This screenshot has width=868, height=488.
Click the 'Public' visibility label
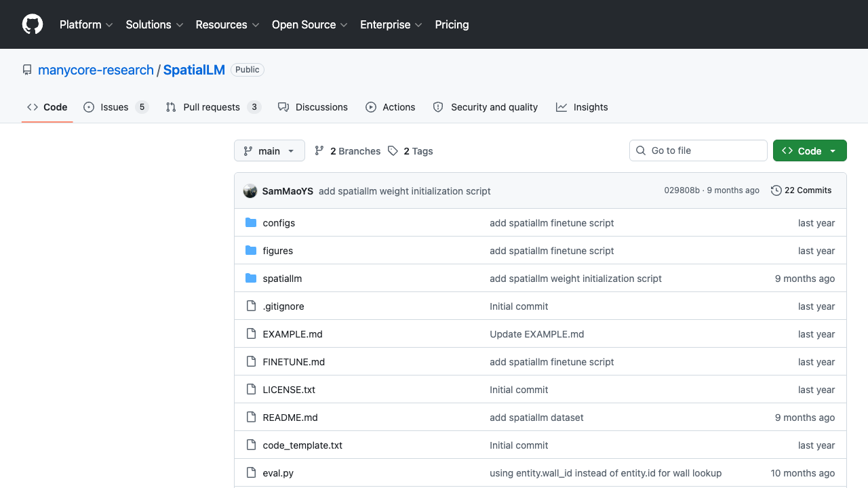[248, 70]
